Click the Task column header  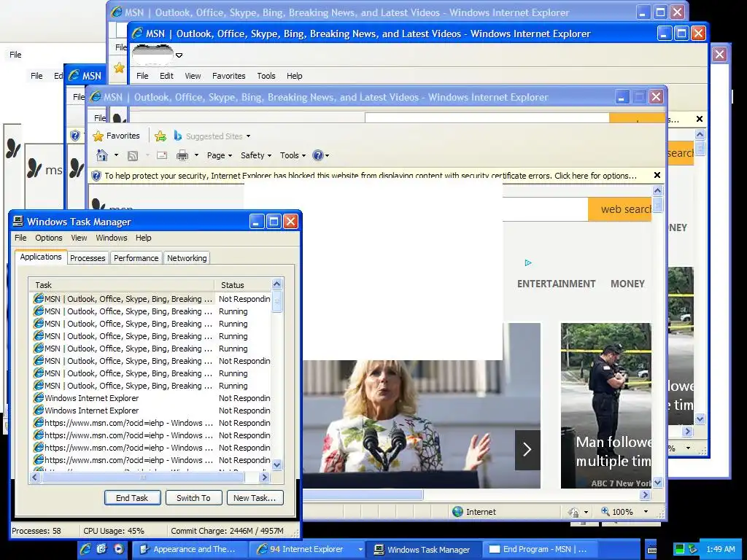pyautogui.click(x=122, y=285)
